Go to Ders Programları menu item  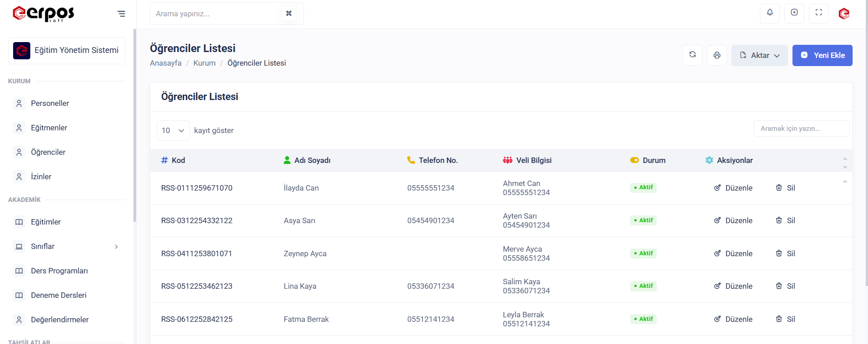point(59,271)
